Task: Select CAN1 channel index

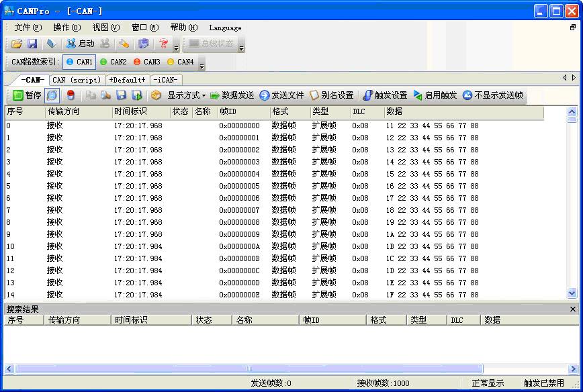Action: [79, 62]
